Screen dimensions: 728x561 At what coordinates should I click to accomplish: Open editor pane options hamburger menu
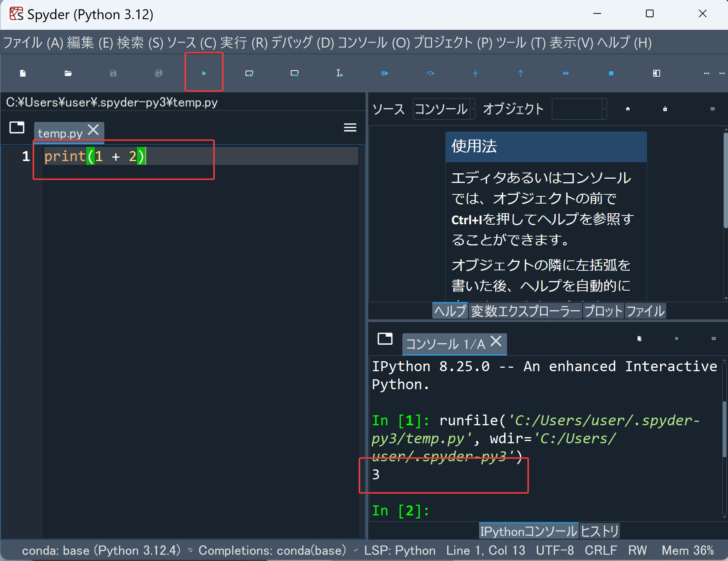click(350, 127)
